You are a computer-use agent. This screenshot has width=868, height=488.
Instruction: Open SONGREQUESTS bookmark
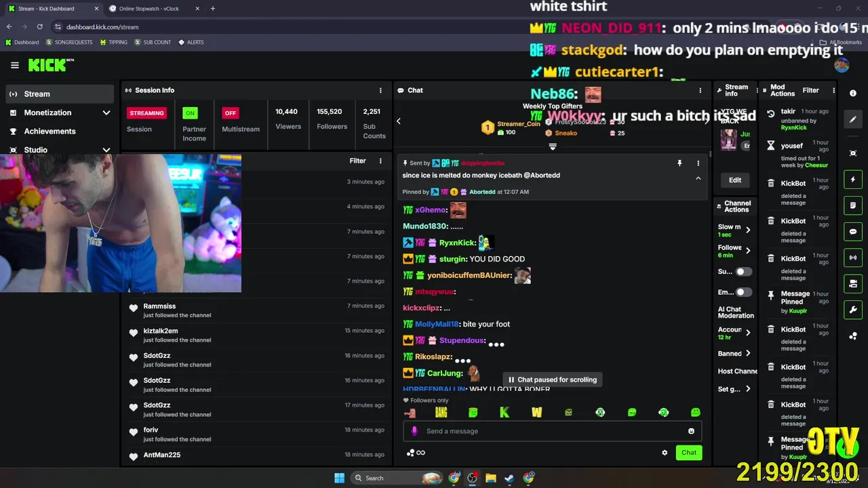pyautogui.click(x=68, y=42)
